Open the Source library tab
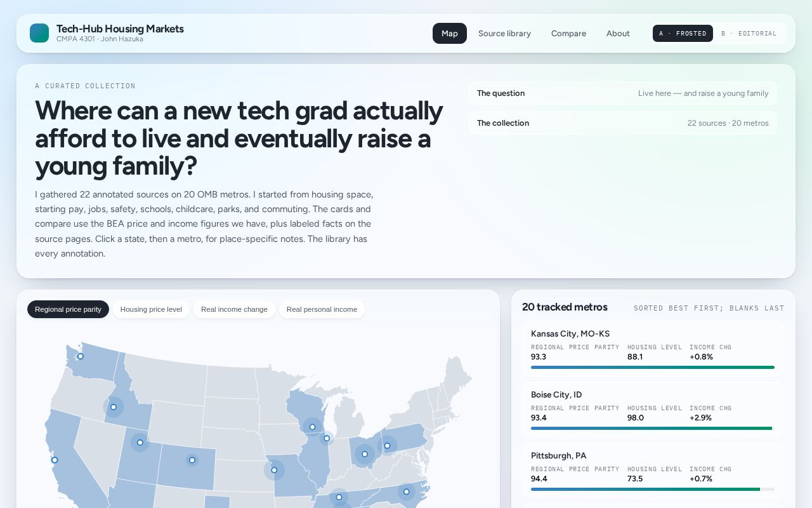The image size is (812, 508). click(x=504, y=33)
